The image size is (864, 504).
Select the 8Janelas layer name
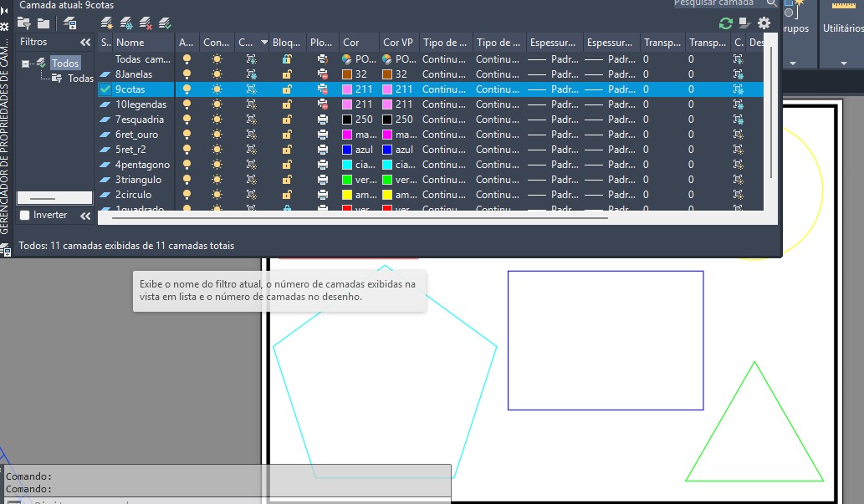click(134, 74)
